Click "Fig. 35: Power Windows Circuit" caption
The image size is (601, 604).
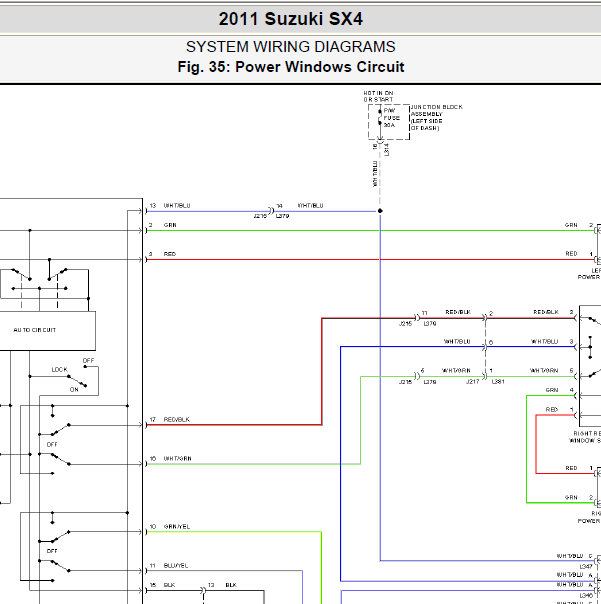(290, 67)
